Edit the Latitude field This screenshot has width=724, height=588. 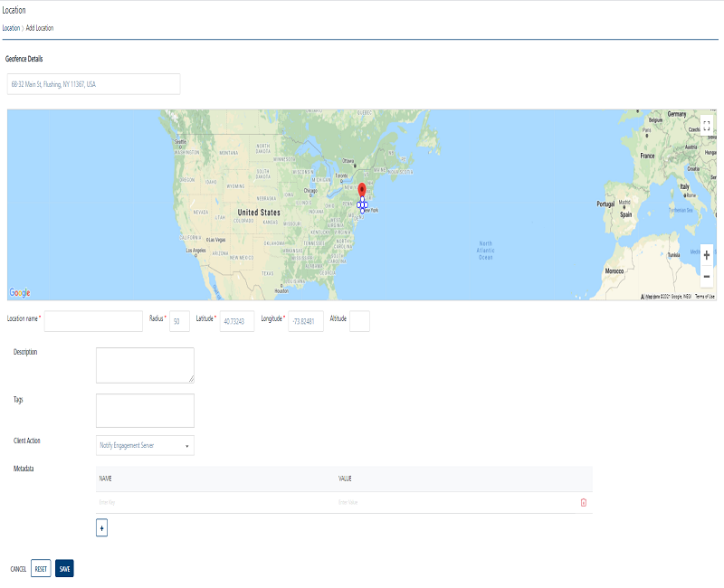click(x=237, y=321)
